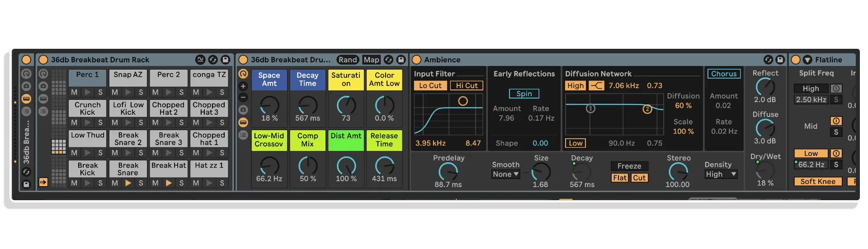Click the inner rack chain list icon
868x249 pixels.
coord(243,135)
